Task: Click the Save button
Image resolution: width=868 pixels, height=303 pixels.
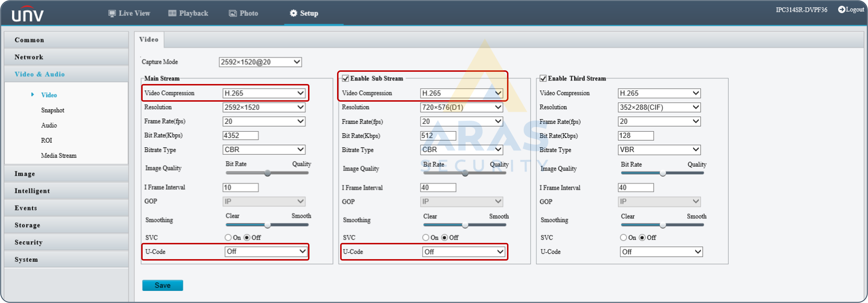Action: coord(163,286)
